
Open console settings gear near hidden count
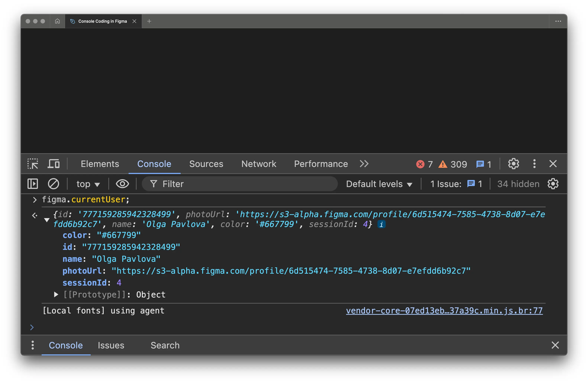(x=553, y=184)
